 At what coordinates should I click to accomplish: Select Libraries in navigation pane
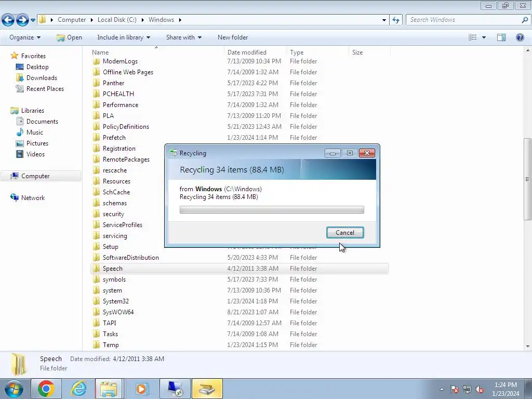coord(33,111)
